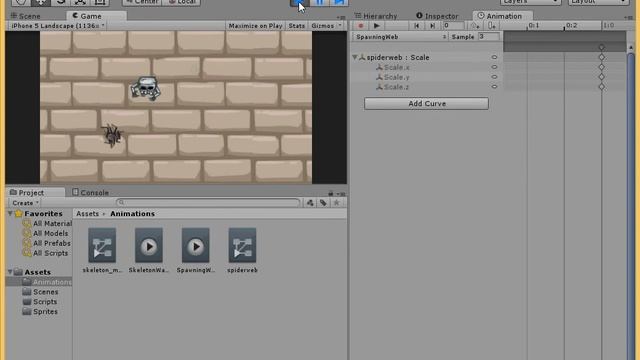Filter project search by type

(x=310, y=203)
